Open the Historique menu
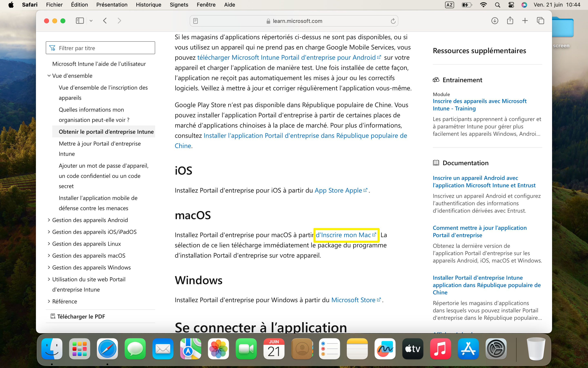 (148, 5)
